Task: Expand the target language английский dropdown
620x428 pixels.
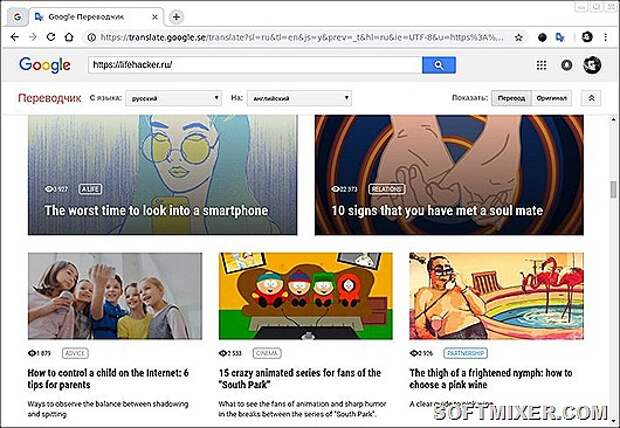Action: pos(299,98)
